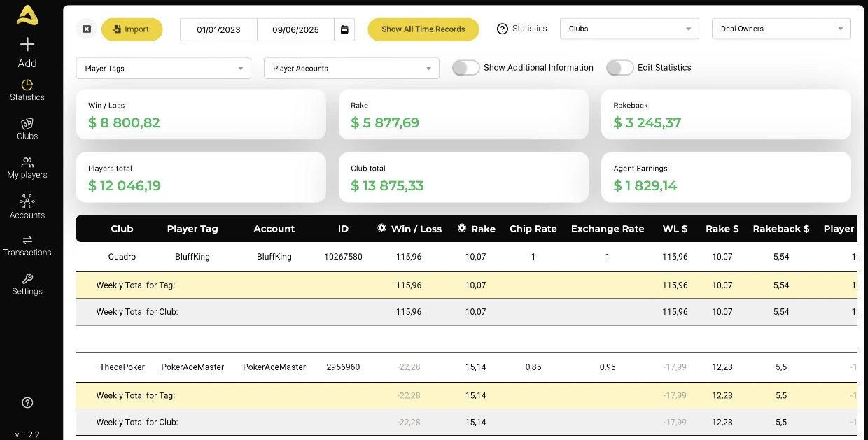Click the Add plus icon
The image size is (868, 440).
(x=27, y=45)
